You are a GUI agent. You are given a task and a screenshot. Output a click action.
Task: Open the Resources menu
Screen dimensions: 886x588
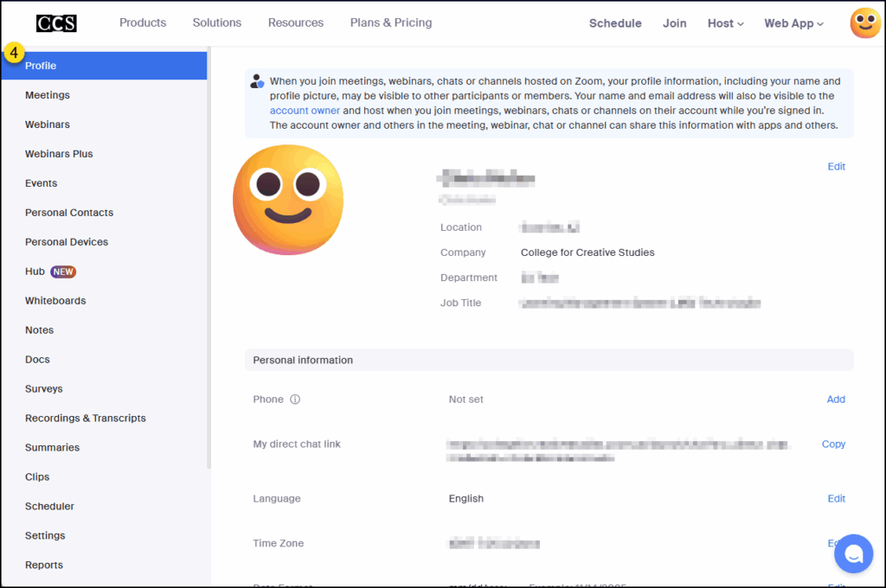pos(295,23)
